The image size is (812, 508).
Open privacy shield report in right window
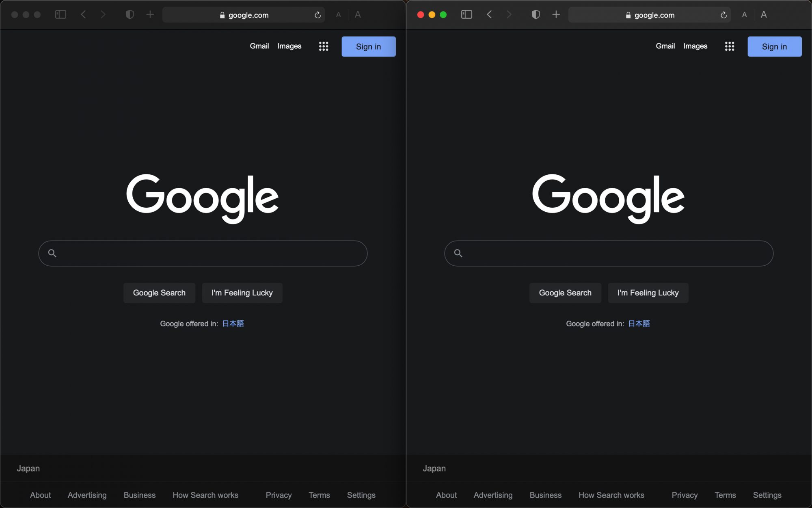click(x=536, y=15)
